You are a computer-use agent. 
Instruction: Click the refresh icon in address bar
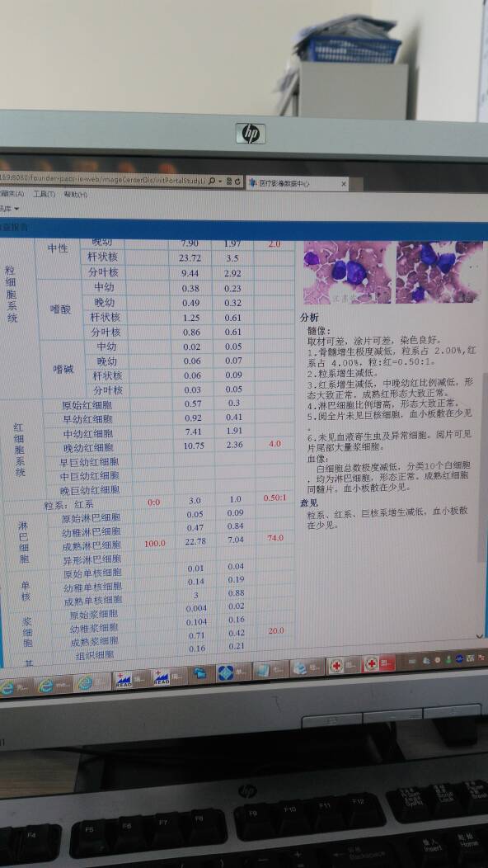point(237,181)
